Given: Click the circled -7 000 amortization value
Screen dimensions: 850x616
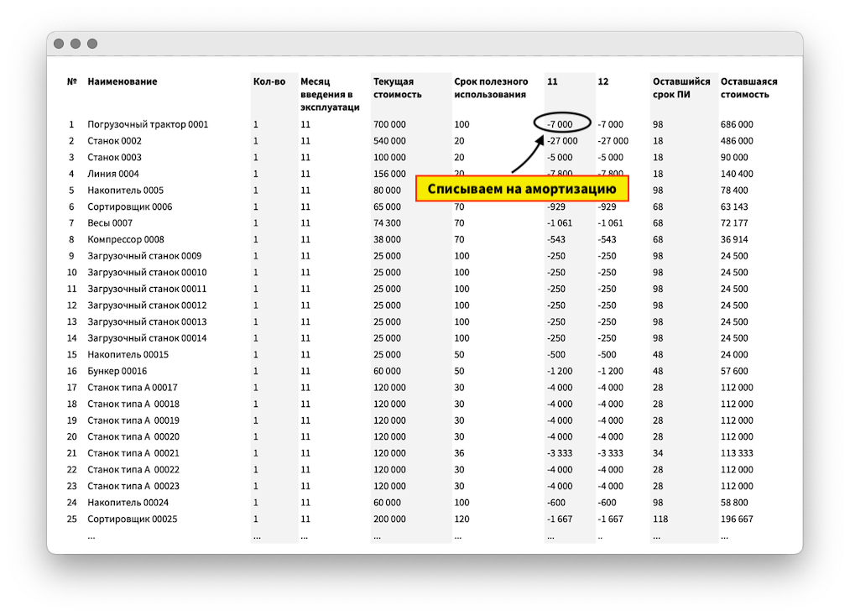Looking at the screenshot, I should (561, 124).
